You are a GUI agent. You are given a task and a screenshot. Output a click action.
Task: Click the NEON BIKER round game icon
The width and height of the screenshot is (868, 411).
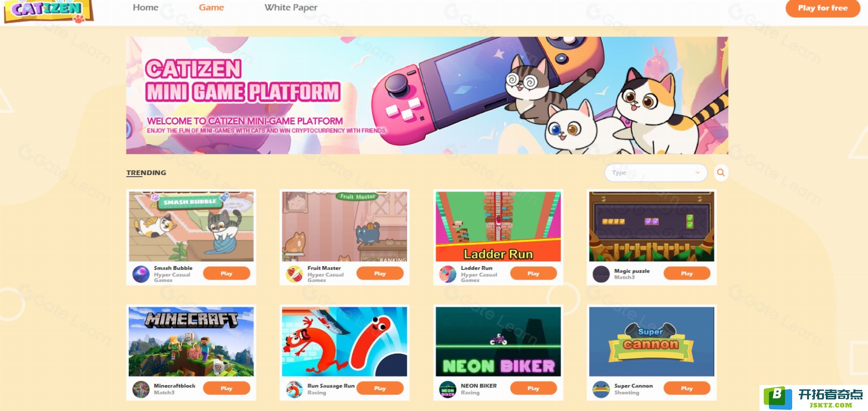pyautogui.click(x=448, y=389)
